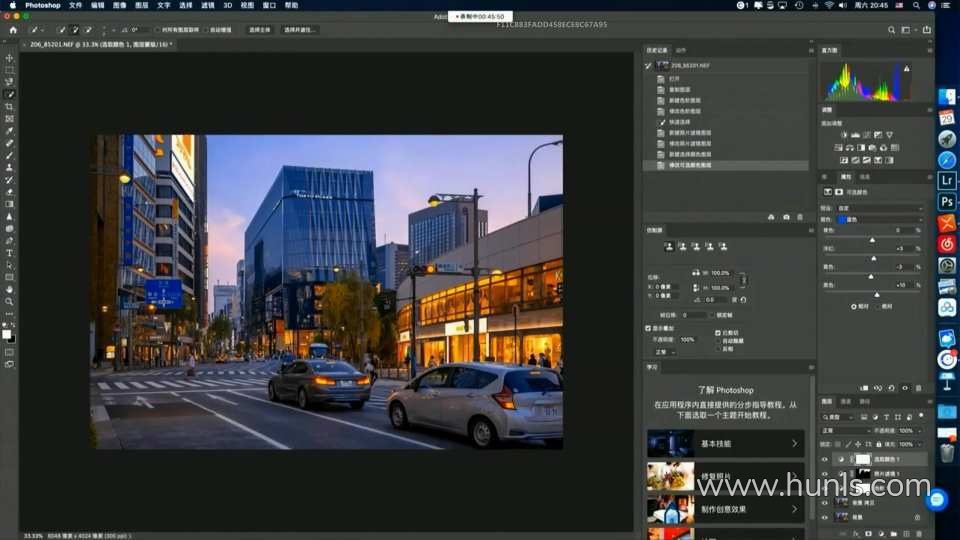Open the Image menu

[x=119, y=6]
